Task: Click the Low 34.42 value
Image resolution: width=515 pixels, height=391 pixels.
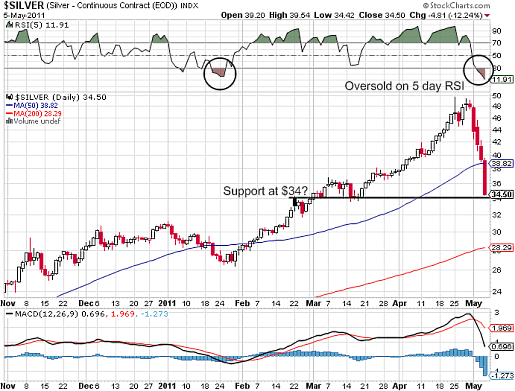Action: (334, 15)
